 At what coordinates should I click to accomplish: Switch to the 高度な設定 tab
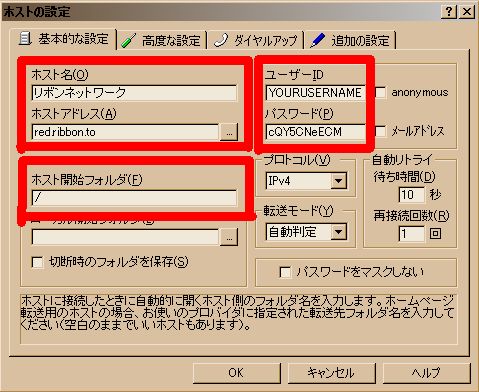(x=162, y=41)
